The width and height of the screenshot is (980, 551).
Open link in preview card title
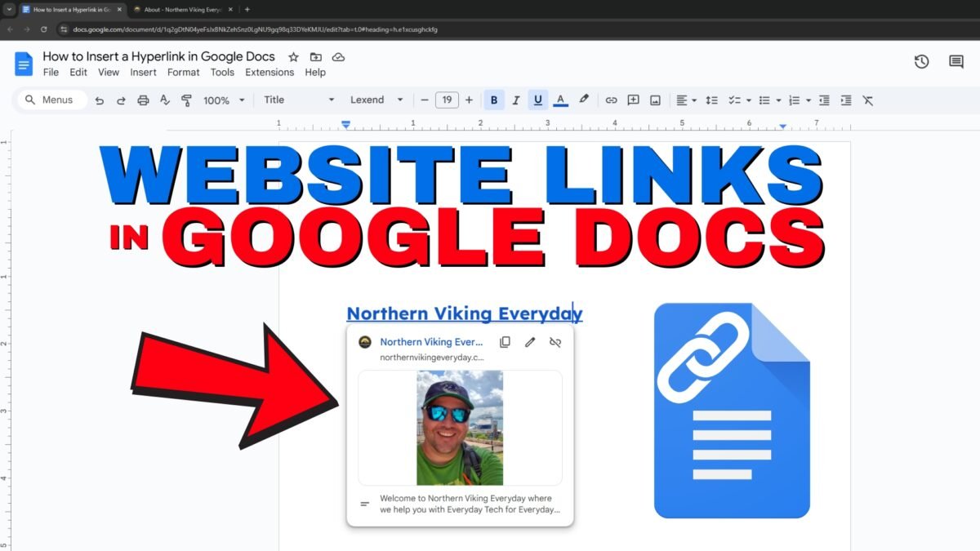pyautogui.click(x=432, y=342)
